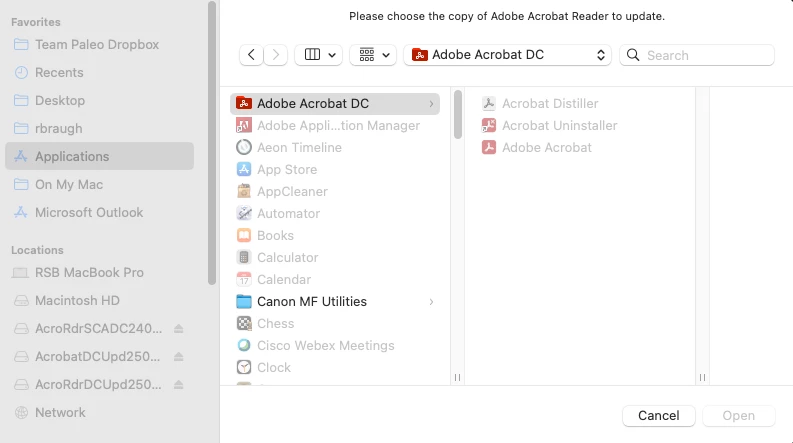Expand Canon MF Utilities chevron

[431, 302]
